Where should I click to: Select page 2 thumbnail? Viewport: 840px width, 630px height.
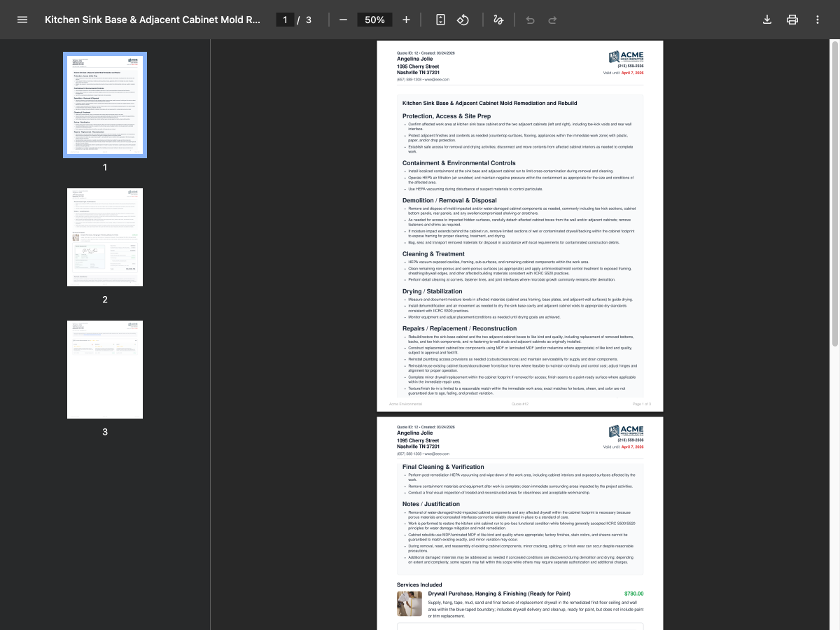click(x=105, y=237)
